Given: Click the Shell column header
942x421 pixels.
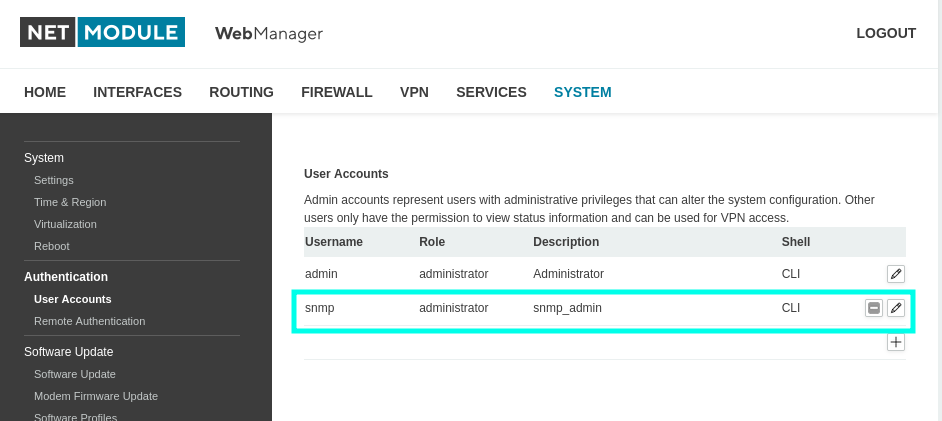Looking at the screenshot, I should pyautogui.click(x=796, y=242).
